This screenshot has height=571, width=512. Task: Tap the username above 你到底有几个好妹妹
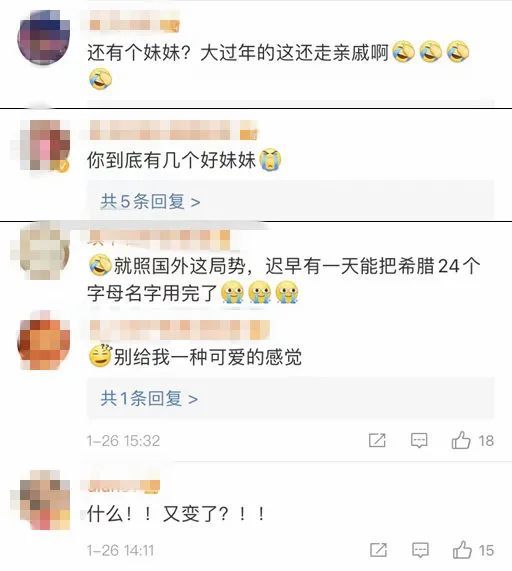(x=173, y=130)
